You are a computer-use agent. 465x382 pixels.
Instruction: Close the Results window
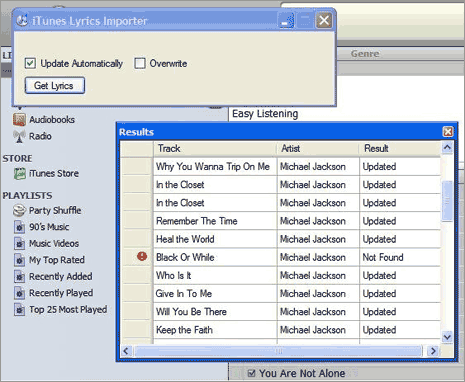tap(448, 132)
